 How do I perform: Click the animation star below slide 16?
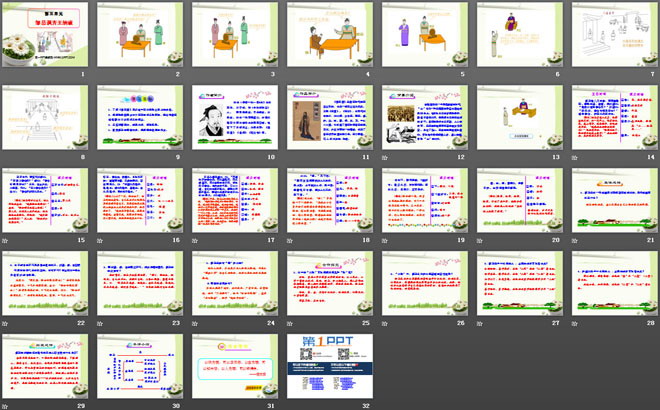pyautogui.click(x=100, y=240)
